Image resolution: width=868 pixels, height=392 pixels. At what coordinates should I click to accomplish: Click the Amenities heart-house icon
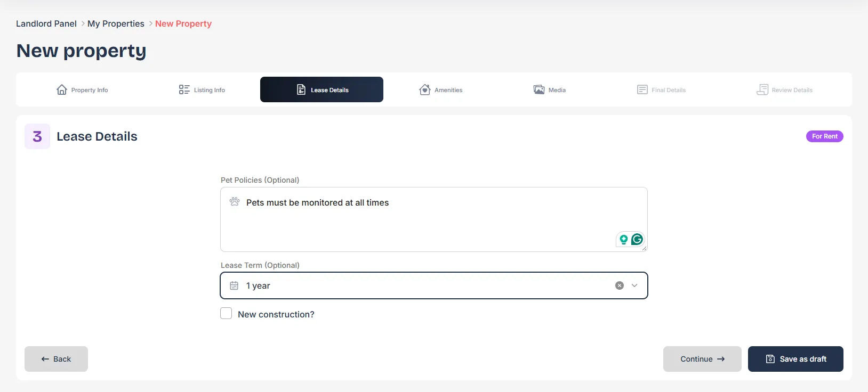coord(425,89)
